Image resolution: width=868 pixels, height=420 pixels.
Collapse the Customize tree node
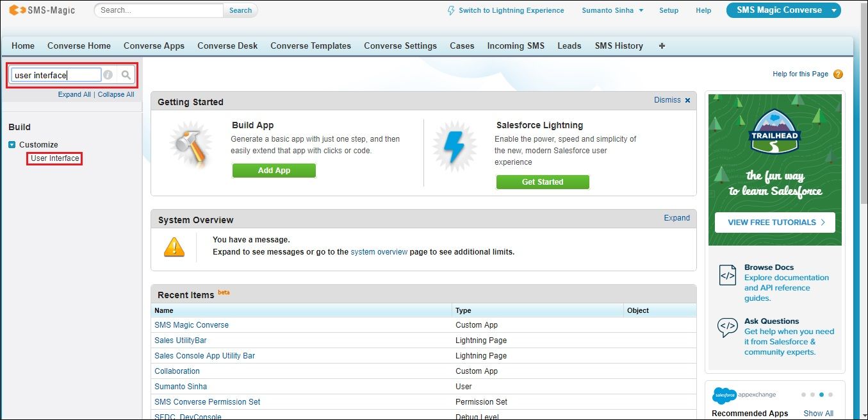tap(12, 145)
